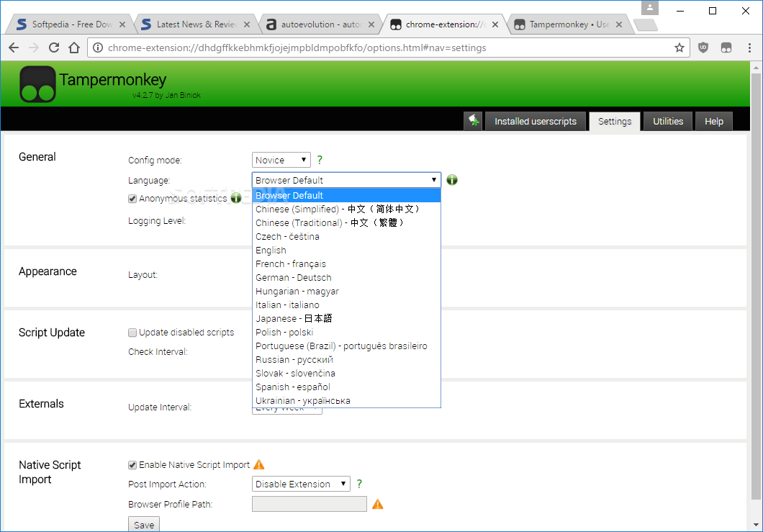Close the chrome-extension tab
763x532 pixels.
[495, 24]
